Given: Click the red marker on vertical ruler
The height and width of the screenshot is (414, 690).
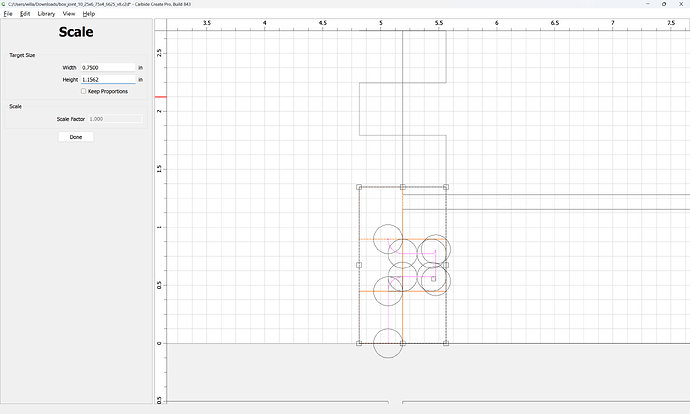Looking at the screenshot, I should click(161, 97).
